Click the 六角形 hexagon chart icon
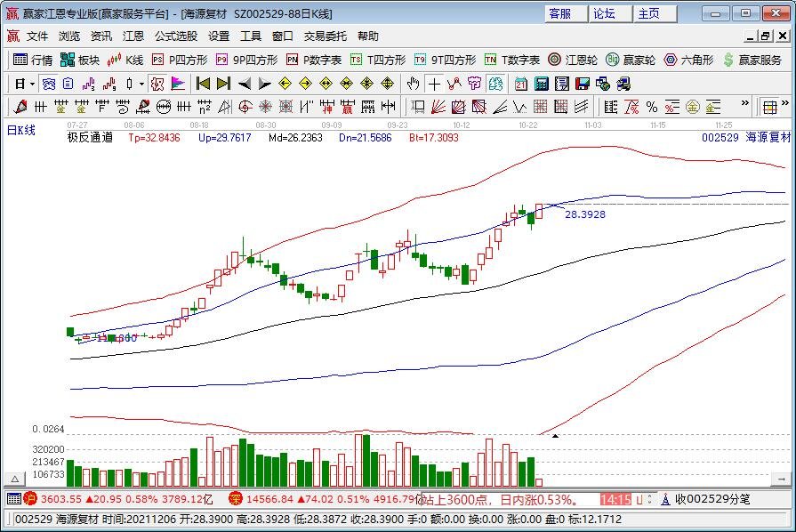 coord(688,60)
